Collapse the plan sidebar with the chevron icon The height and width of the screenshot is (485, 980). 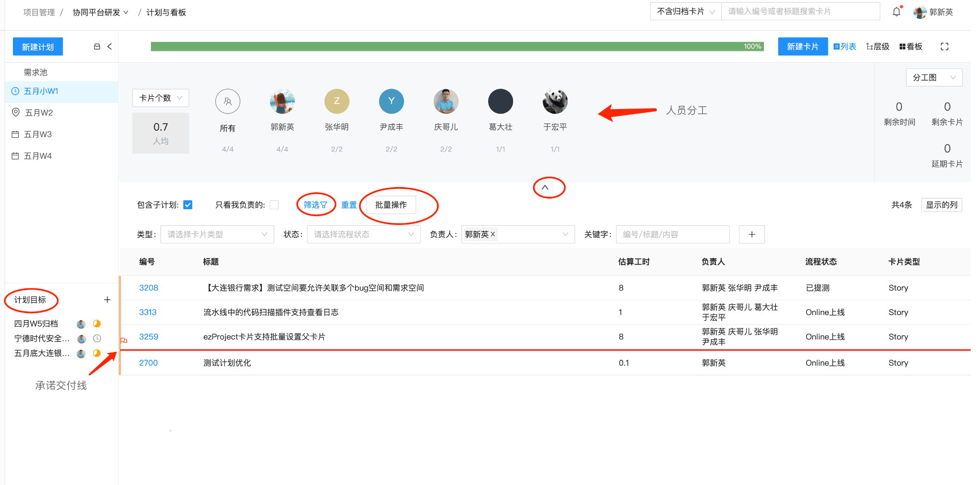tap(109, 46)
